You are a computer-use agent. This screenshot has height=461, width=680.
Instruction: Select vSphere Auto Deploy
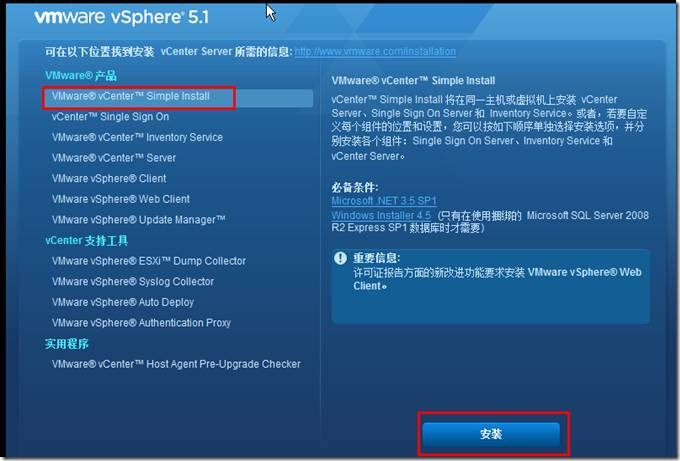click(x=123, y=302)
